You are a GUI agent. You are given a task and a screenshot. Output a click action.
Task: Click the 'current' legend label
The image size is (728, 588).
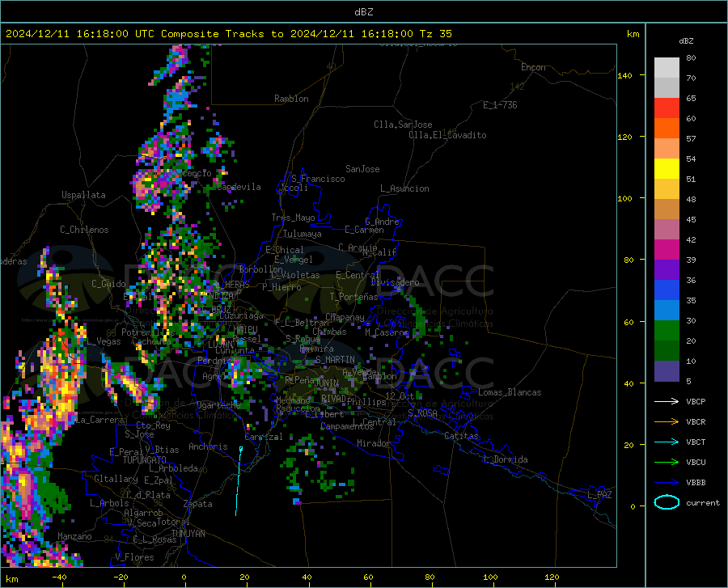pos(703,502)
